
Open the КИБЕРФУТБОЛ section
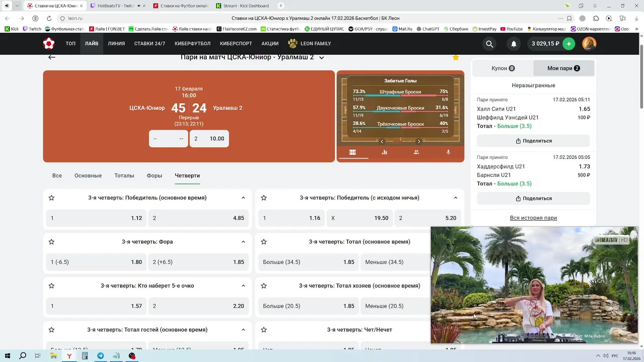click(x=193, y=44)
